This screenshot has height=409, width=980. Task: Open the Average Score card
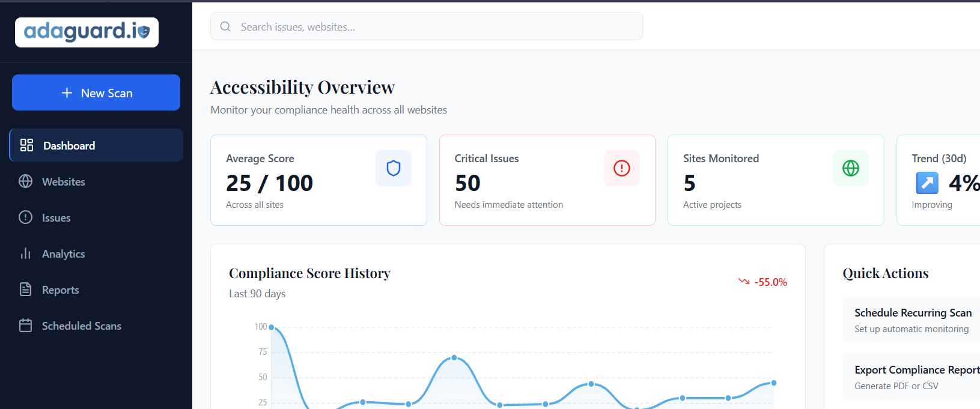(318, 180)
